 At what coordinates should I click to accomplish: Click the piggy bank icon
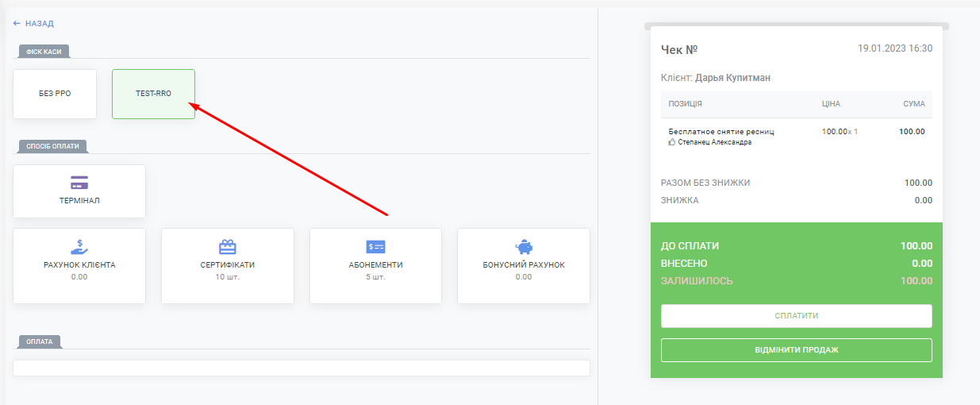524,246
